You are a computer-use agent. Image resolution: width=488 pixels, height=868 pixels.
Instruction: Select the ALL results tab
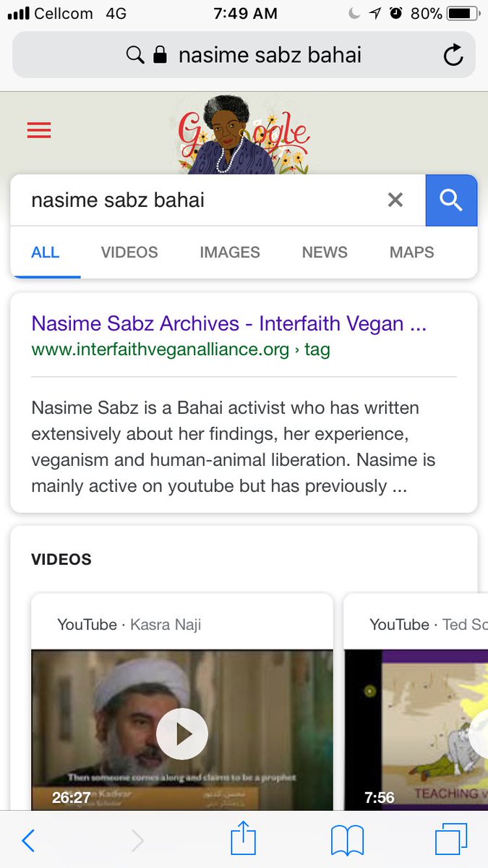[x=46, y=252]
